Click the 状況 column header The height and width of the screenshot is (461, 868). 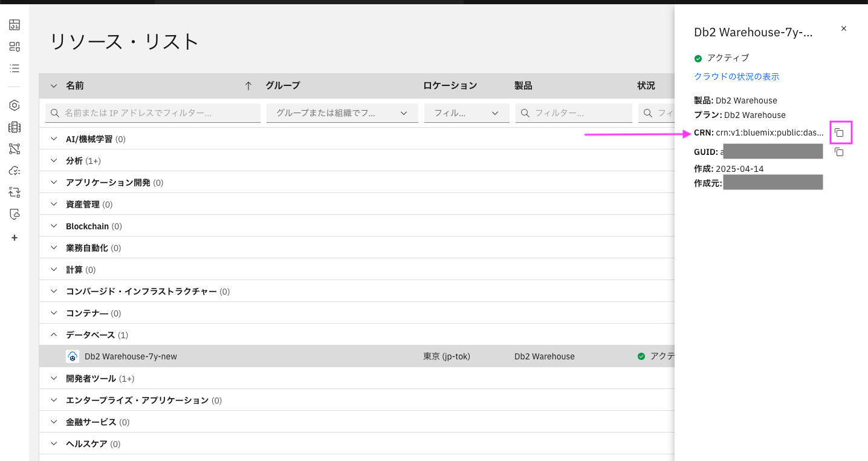(x=646, y=86)
